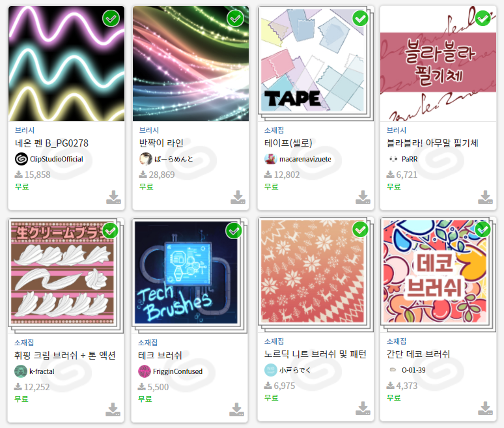
Task: Click download icon on 휘핑 크림 브러쉬 card
Action: coord(113,409)
